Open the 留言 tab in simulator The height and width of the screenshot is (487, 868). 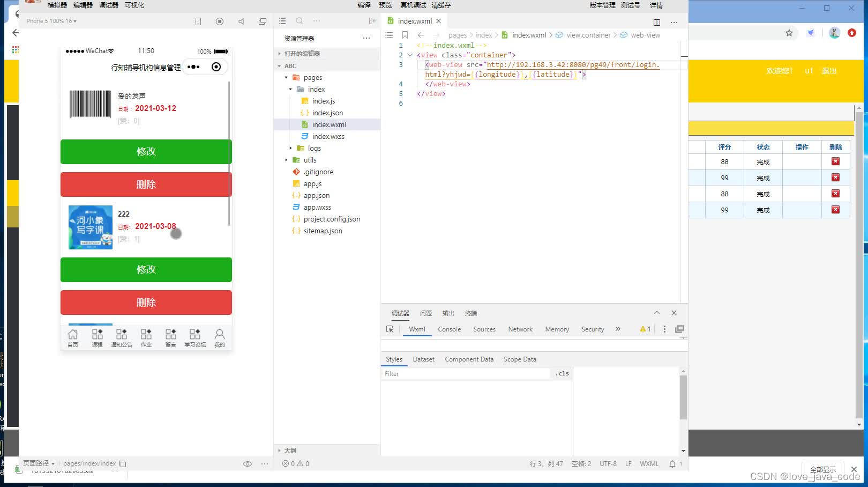(170, 338)
